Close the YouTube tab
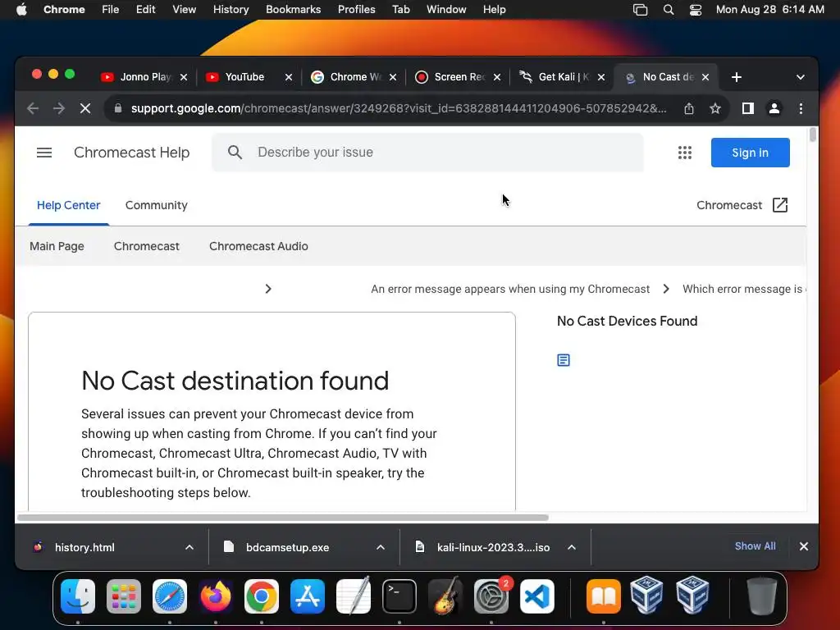 (x=288, y=77)
